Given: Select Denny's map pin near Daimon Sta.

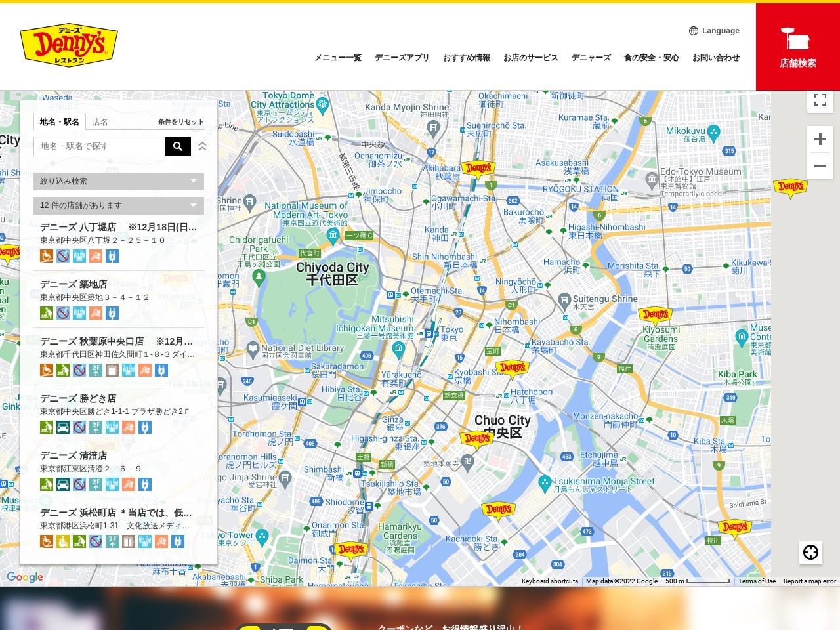Looking at the screenshot, I should click(x=351, y=551).
